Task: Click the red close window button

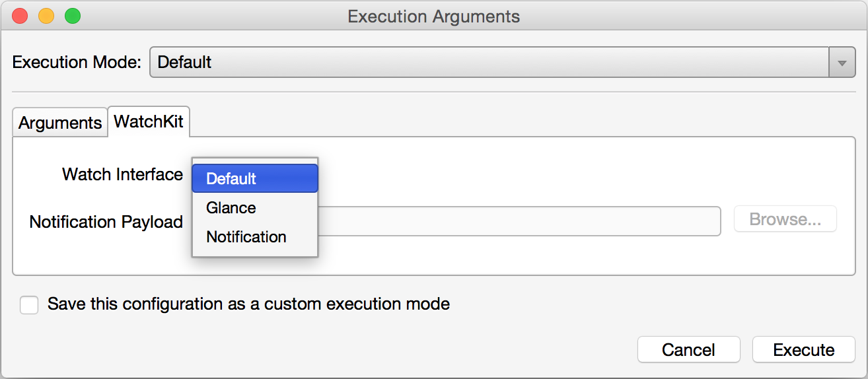Action: coord(20,17)
